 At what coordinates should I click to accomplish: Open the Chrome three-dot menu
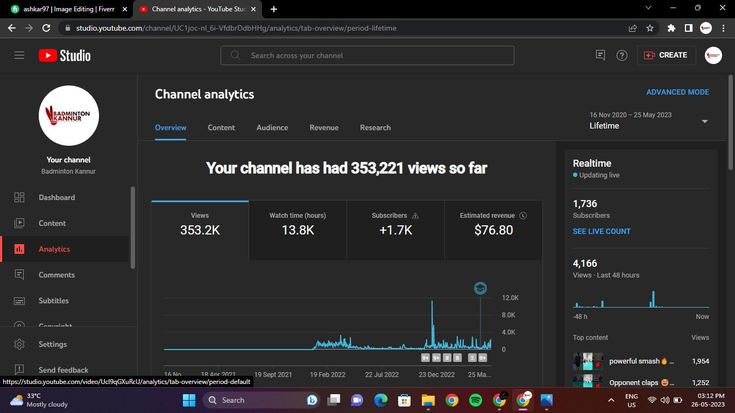click(x=723, y=28)
